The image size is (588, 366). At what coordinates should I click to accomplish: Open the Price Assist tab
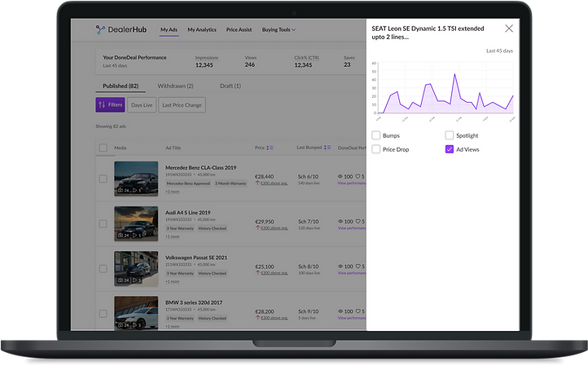pos(239,29)
